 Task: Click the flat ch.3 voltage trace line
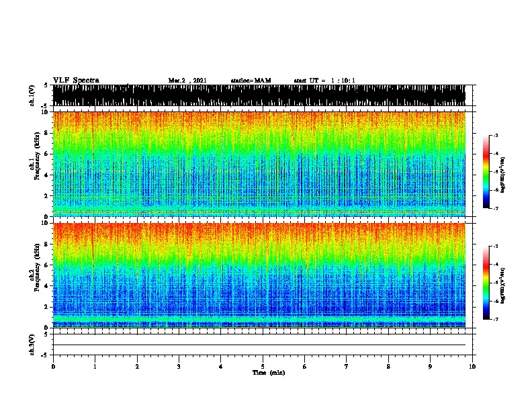(x=259, y=345)
